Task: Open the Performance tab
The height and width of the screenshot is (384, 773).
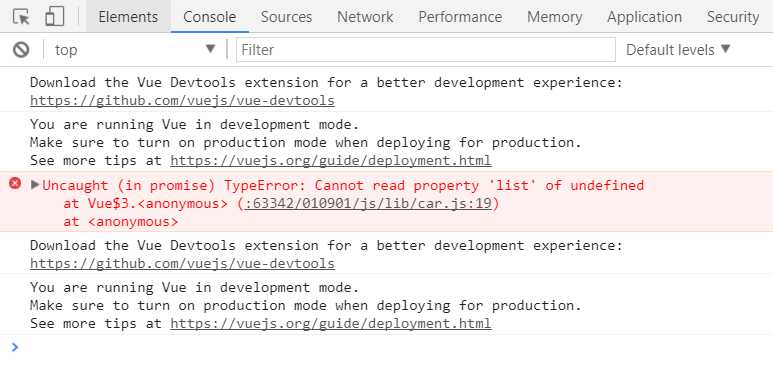Action: coord(460,17)
